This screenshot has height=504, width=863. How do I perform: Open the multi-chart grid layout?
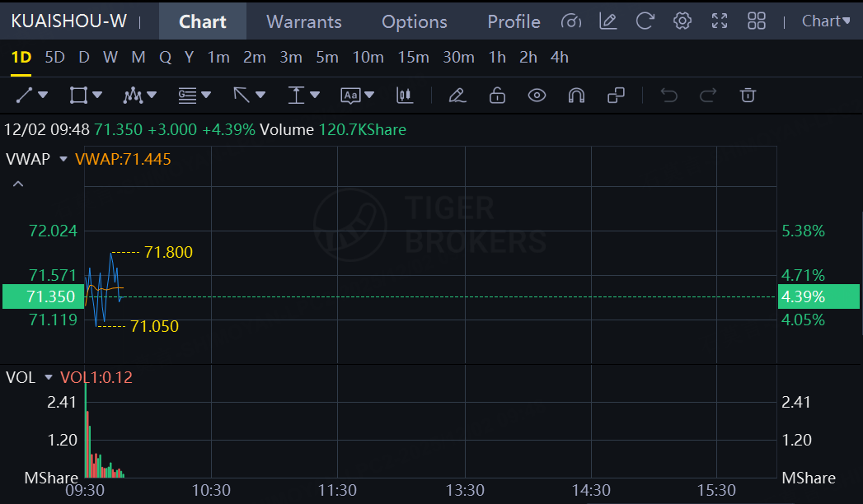point(756,21)
